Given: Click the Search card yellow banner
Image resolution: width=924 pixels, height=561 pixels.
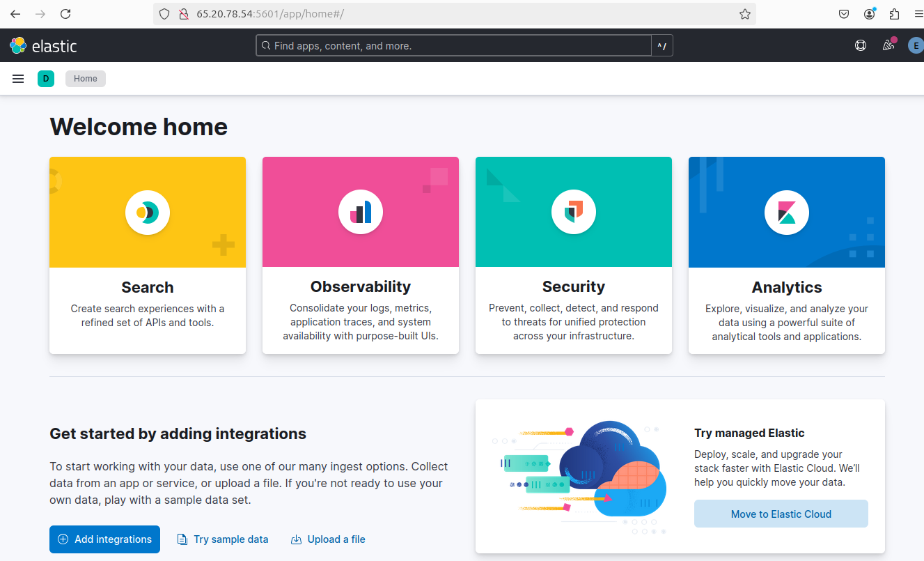Looking at the screenshot, I should point(148,212).
